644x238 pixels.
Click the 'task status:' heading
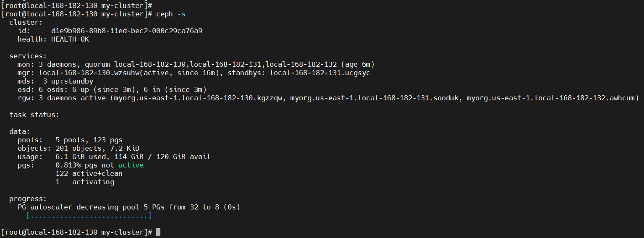click(34, 115)
